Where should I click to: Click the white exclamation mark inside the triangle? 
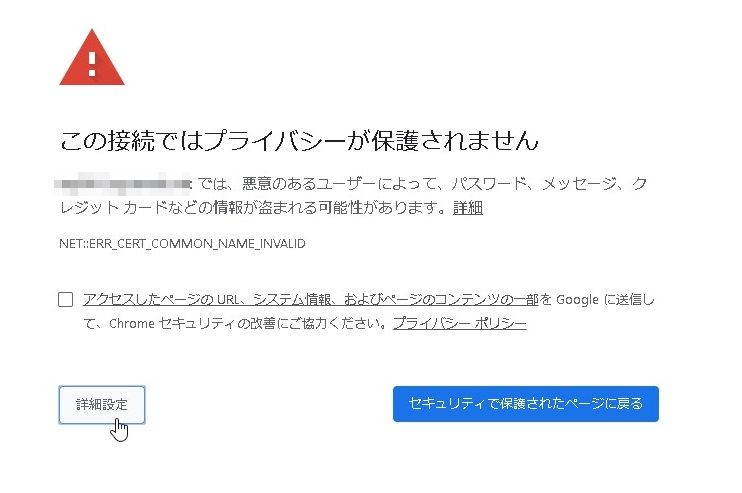coord(92,64)
